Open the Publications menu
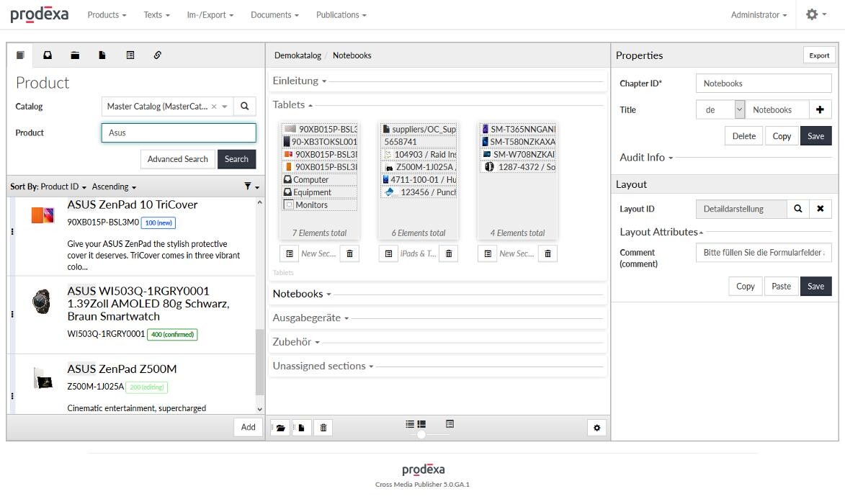Screen dimensions: 845x504 pos(341,14)
